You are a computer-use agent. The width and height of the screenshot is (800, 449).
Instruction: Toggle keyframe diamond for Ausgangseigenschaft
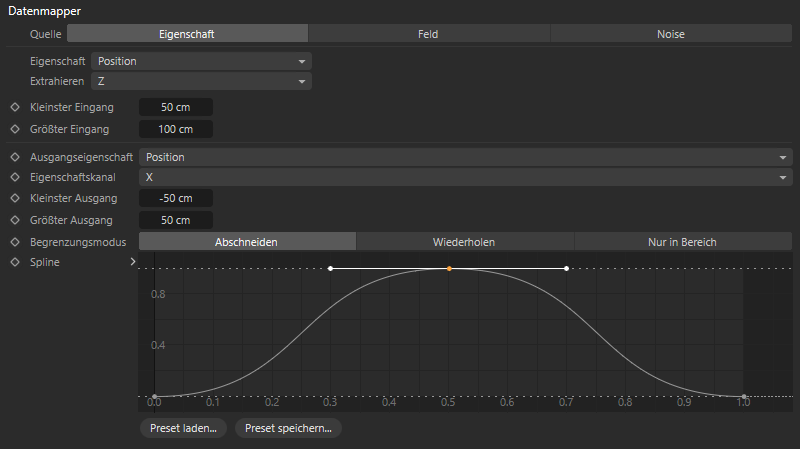point(15,157)
